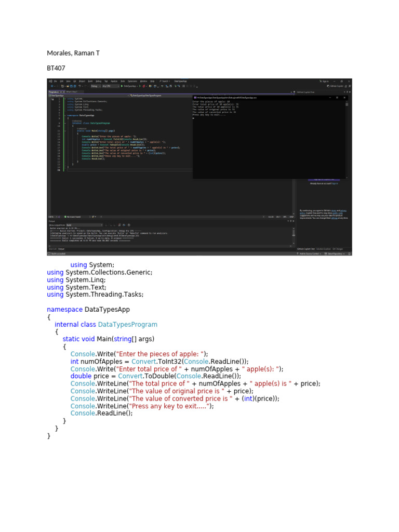Toggle word wrap in the Output toolbar
Viewport: 399px width, 532px height.
[x=124, y=225]
